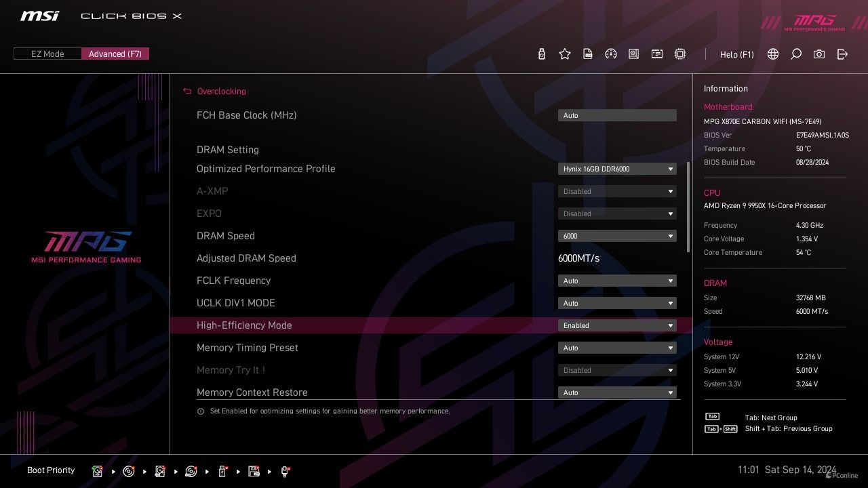
Task: Switch to Advanced (F7) mode
Action: 115,54
